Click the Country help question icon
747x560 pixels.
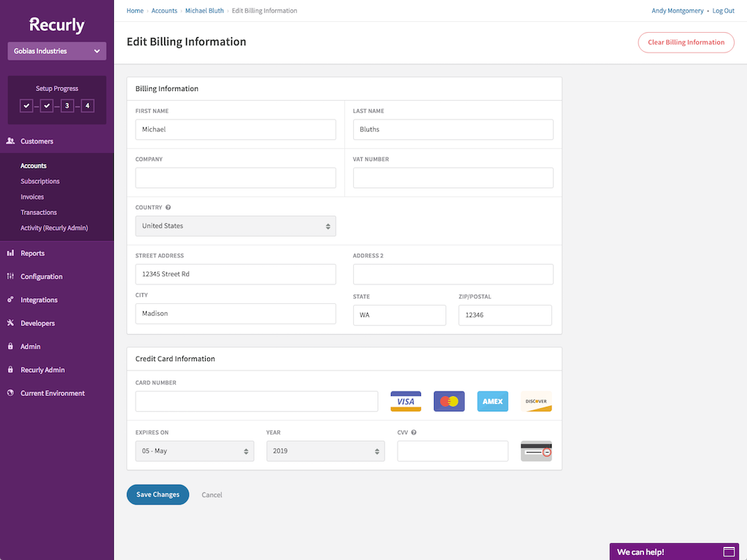pos(169,207)
